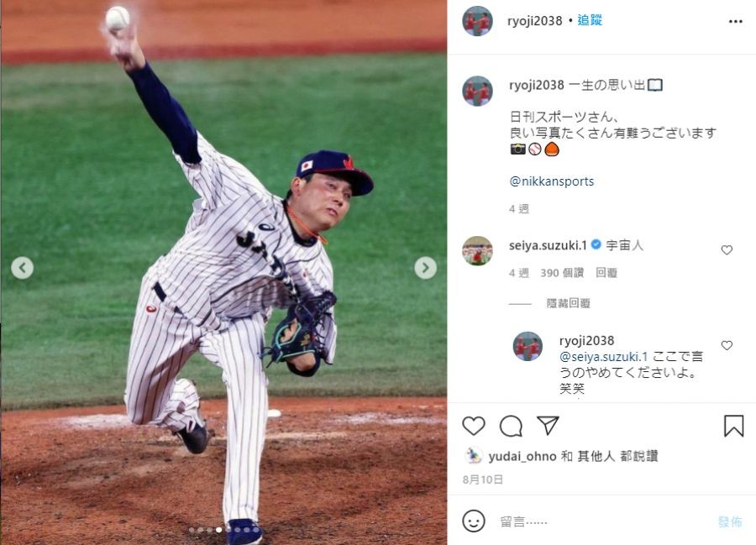Share the post via the paper plane icon
The height and width of the screenshot is (545, 756).
pyautogui.click(x=548, y=426)
